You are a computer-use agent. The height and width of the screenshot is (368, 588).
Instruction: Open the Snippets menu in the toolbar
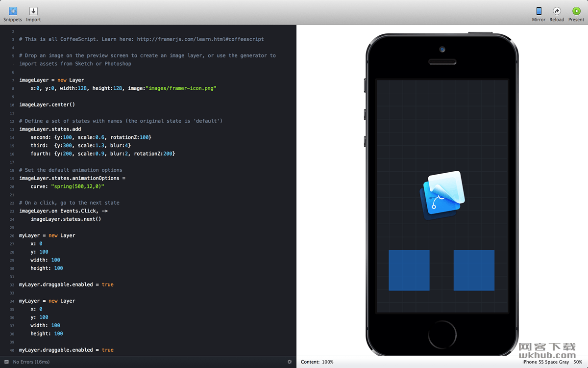(x=13, y=14)
